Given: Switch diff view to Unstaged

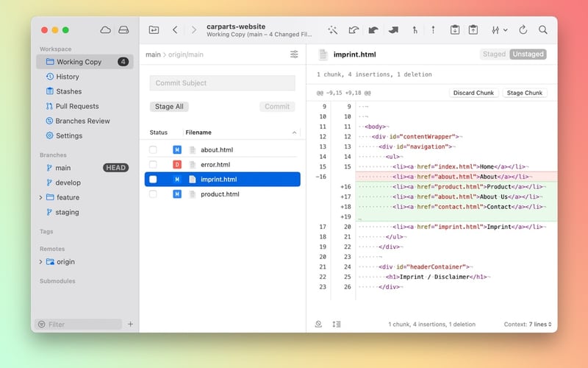Looking at the screenshot, I should [528, 54].
